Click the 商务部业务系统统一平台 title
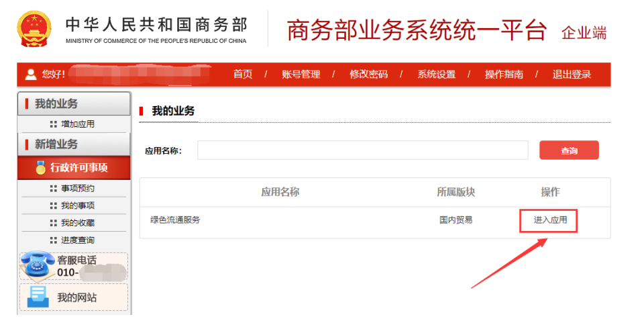Image resolution: width=644 pixels, height=325 pixels. point(417,30)
